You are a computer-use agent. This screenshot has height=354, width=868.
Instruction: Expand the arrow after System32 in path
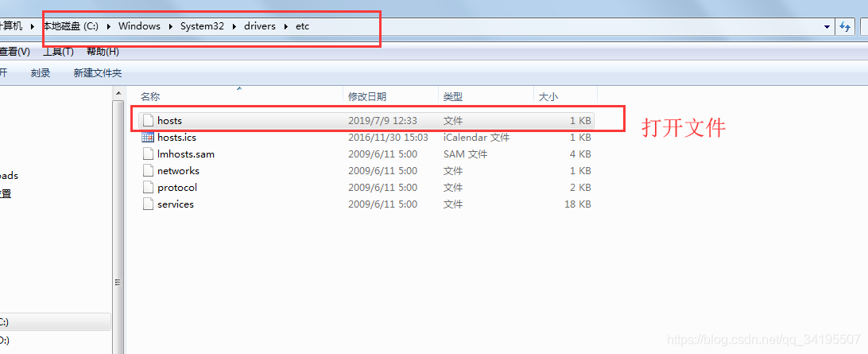(x=234, y=26)
